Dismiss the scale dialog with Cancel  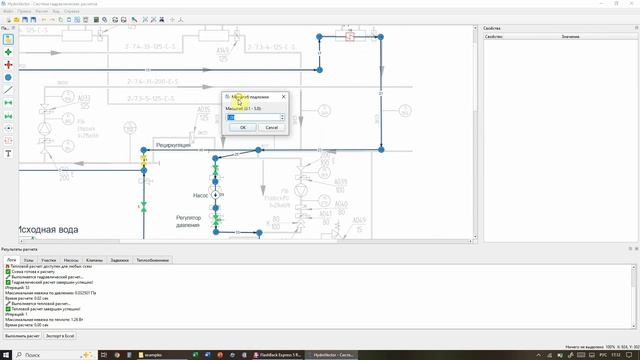(x=271, y=128)
